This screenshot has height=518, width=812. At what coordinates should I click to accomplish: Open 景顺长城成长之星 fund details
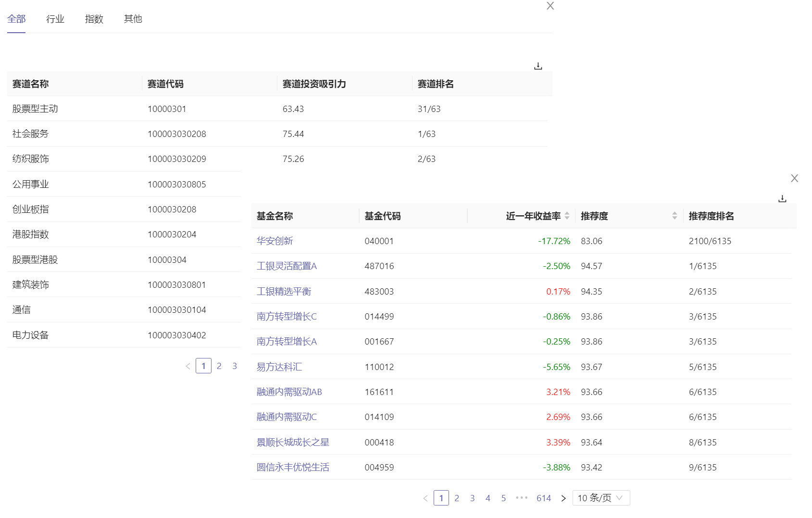(x=293, y=442)
